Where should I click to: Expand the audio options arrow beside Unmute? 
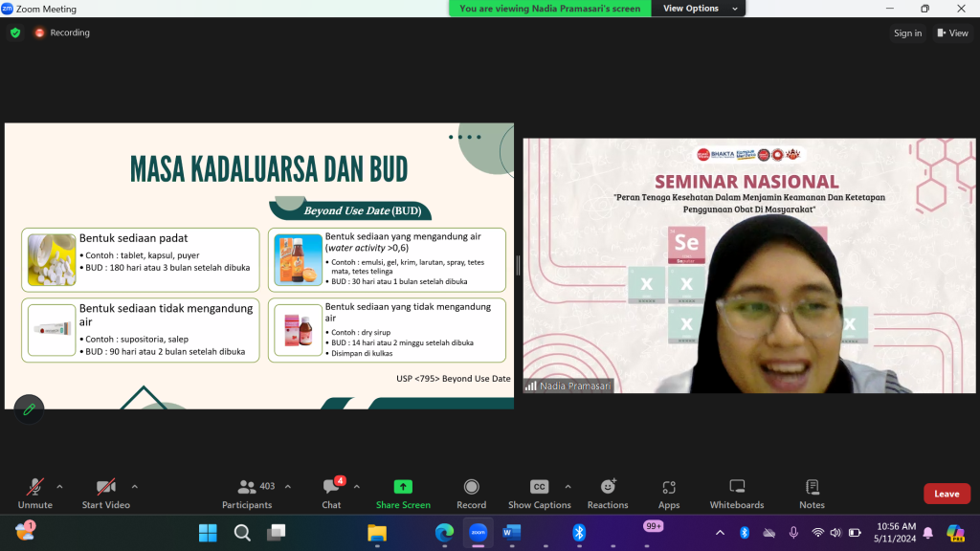pos(59,486)
